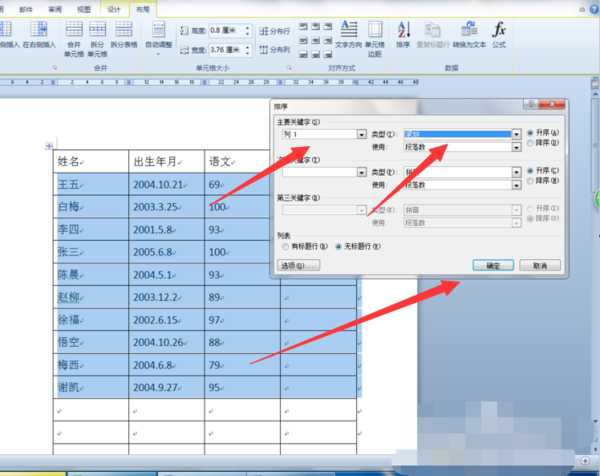Screen dimensions: 600x476
Task: Click the column width 3.76 厘米 field
Action: (x=227, y=50)
